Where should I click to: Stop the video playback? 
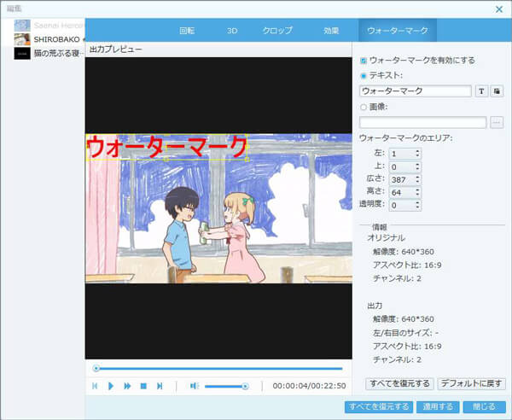click(x=143, y=386)
